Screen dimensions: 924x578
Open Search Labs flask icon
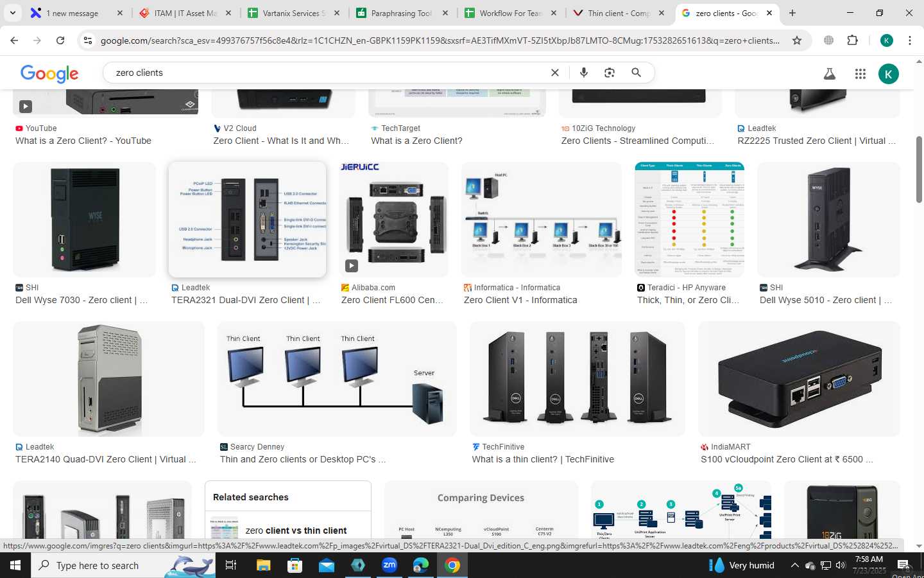[830, 74]
